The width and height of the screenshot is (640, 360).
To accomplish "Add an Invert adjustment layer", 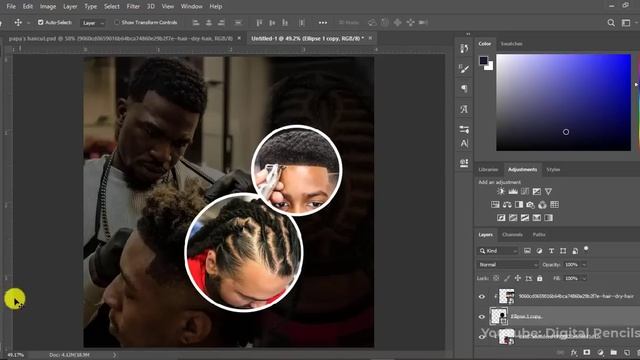I will (x=501, y=218).
